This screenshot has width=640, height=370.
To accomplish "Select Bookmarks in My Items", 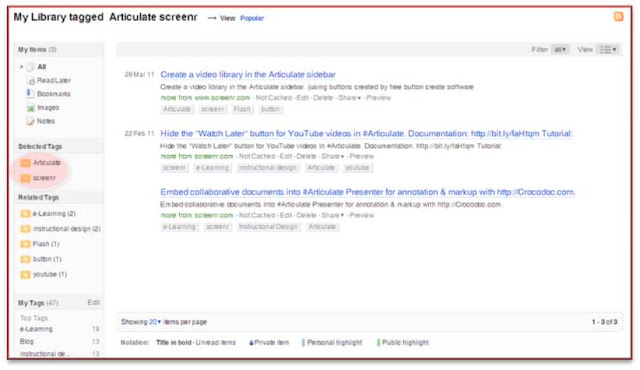I will pyautogui.click(x=54, y=94).
